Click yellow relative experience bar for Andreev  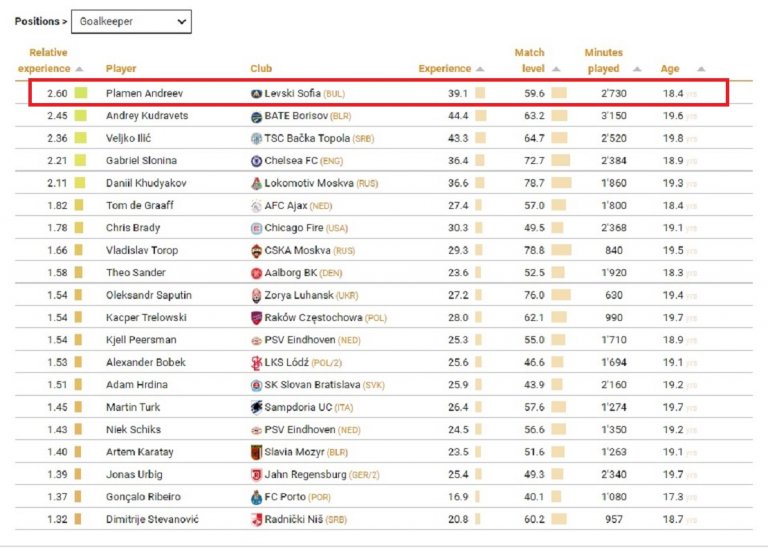81,93
